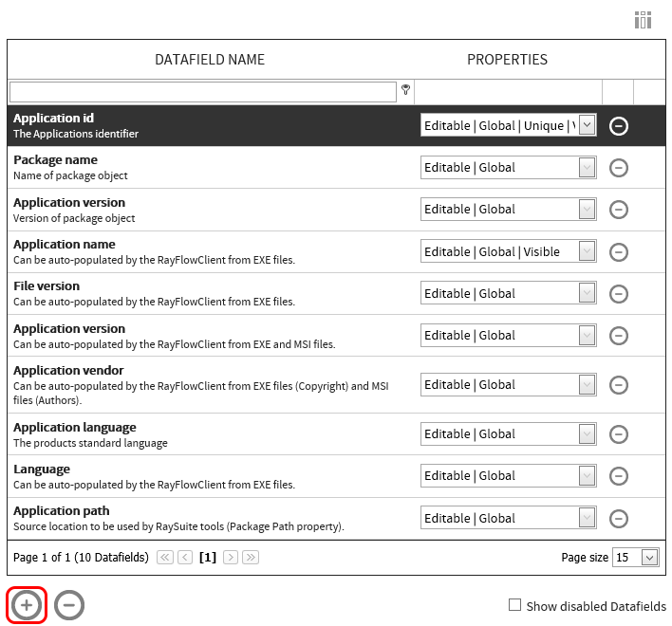Remove the File version datafield
Screen dimensions: 672x626
coord(619,294)
